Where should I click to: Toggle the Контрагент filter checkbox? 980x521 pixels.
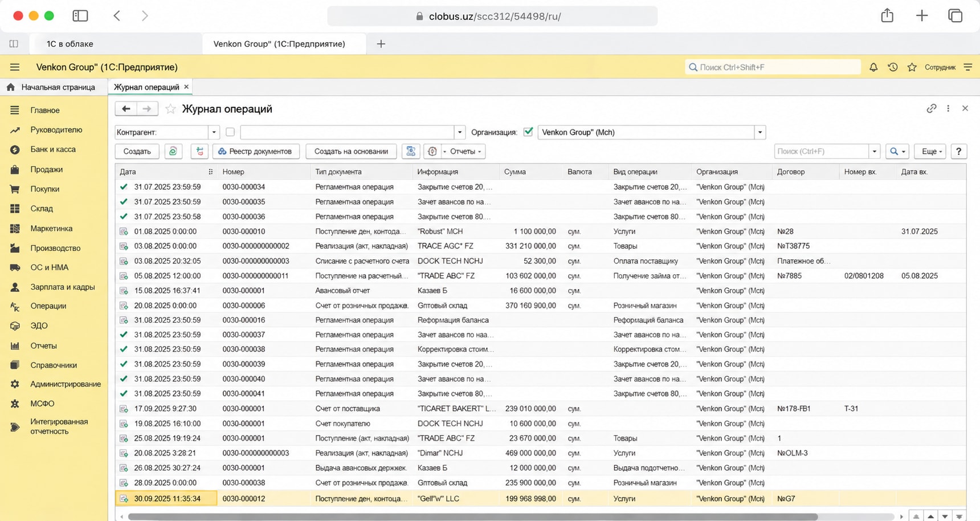click(x=230, y=132)
